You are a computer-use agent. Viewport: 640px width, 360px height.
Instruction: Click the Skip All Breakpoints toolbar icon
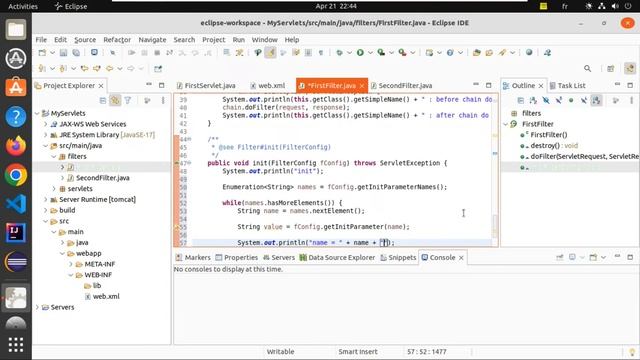point(112,53)
